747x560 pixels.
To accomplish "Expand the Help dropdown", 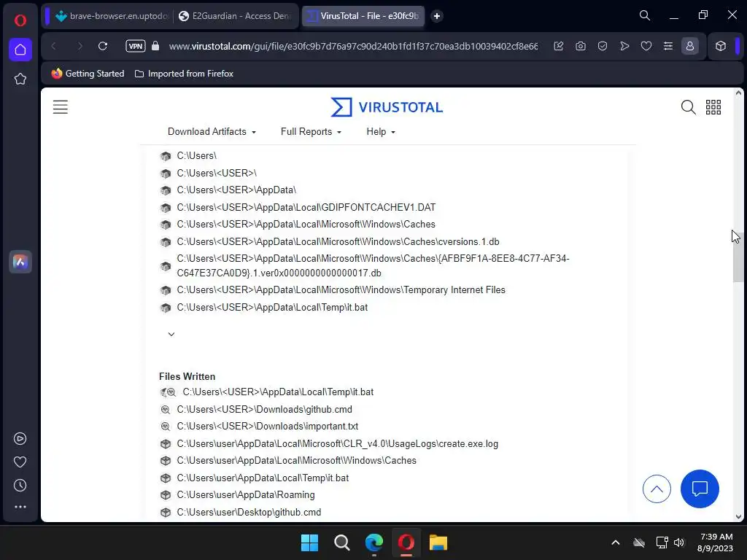I will [381, 132].
